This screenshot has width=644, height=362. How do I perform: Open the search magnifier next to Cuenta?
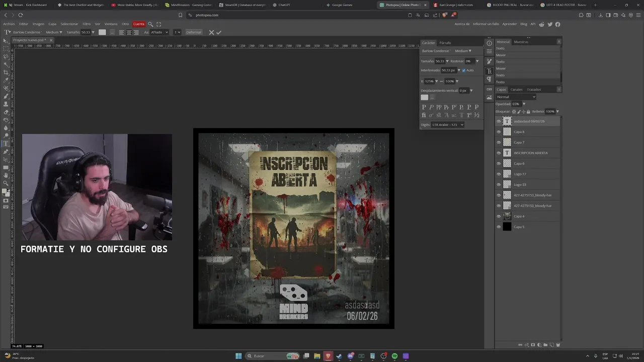(150, 24)
